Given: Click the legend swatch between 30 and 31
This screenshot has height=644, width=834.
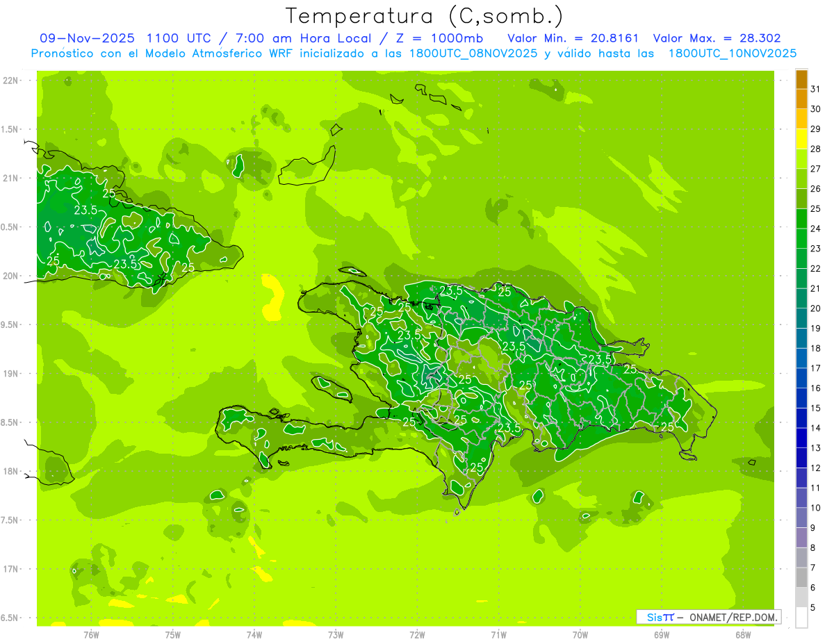Looking at the screenshot, I should 801,99.
